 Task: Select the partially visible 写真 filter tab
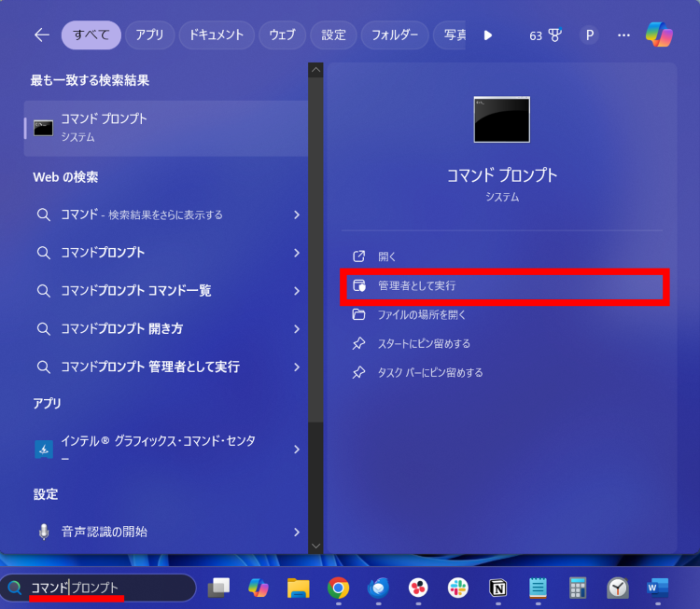450,35
